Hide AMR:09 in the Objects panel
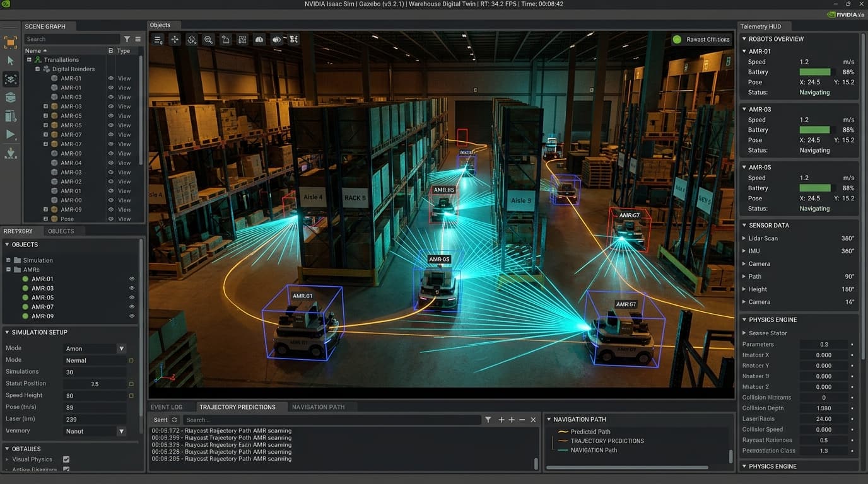The height and width of the screenshot is (484, 868). click(x=132, y=316)
